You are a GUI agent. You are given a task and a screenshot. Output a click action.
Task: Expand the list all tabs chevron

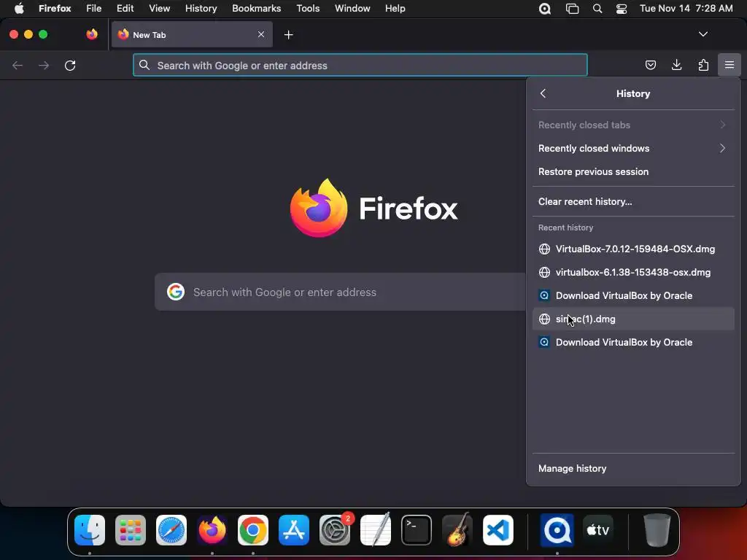point(703,34)
